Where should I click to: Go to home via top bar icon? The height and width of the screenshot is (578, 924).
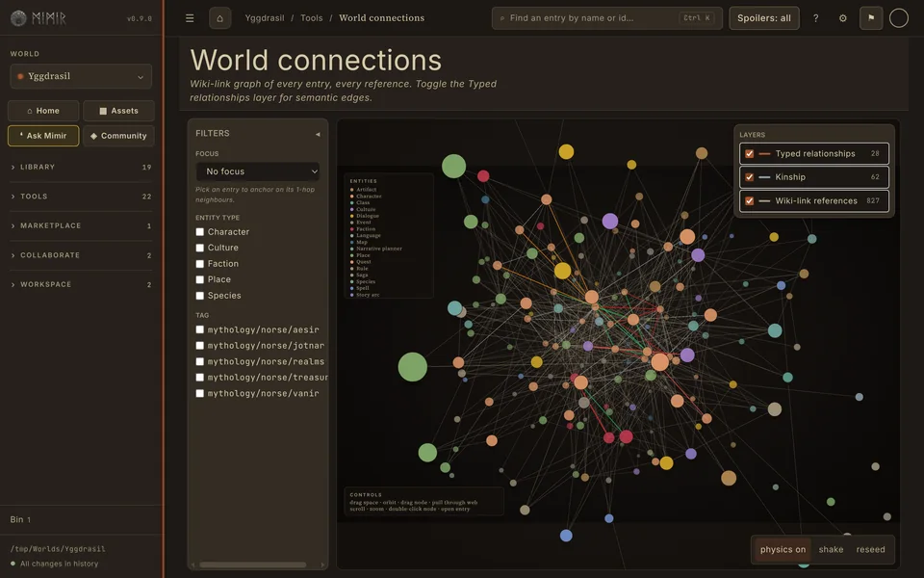click(219, 18)
